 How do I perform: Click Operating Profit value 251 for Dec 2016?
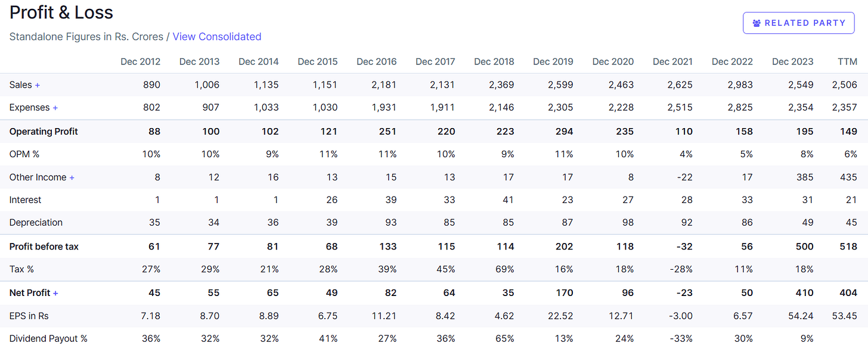(x=387, y=132)
